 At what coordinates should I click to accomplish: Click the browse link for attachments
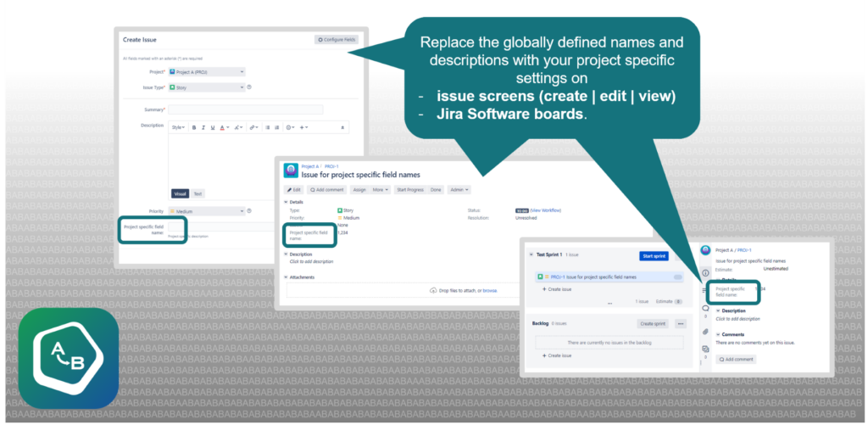pyautogui.click(x=490, y=290)
